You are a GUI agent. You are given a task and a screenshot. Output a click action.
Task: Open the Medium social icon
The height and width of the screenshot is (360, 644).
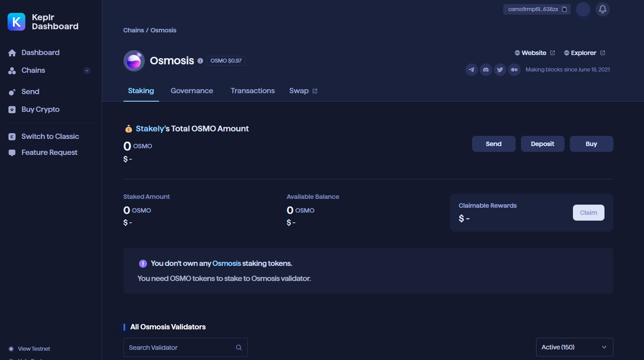[514, 70]
